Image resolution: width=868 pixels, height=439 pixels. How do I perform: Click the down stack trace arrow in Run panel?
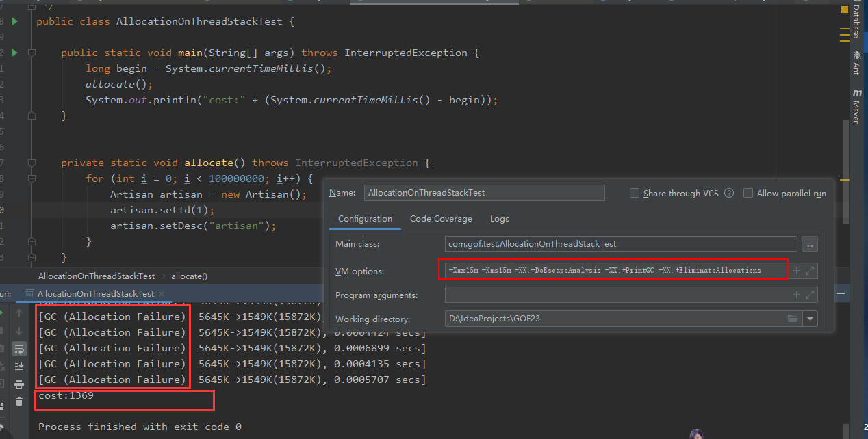click(19, 332)
